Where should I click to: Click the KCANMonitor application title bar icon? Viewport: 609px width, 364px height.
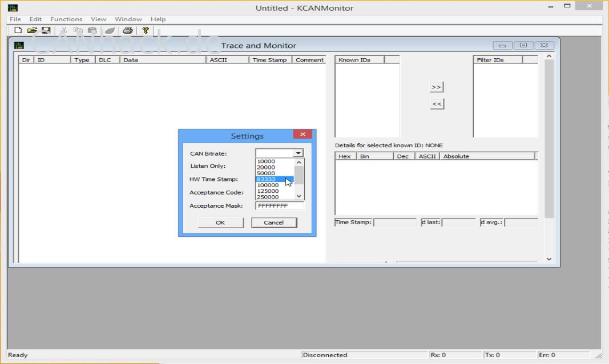tap(13, 8)
